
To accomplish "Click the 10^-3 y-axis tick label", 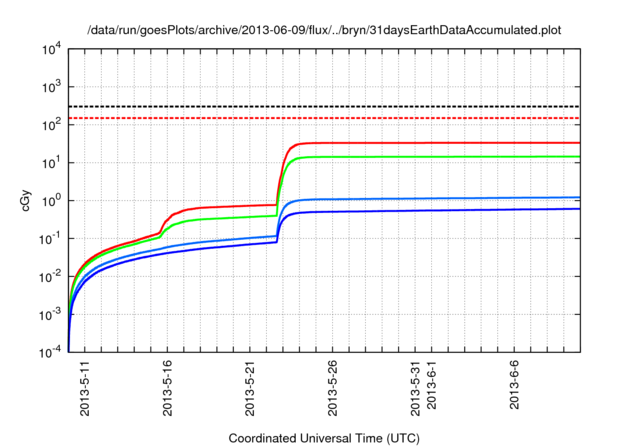I will pos(51,315).
